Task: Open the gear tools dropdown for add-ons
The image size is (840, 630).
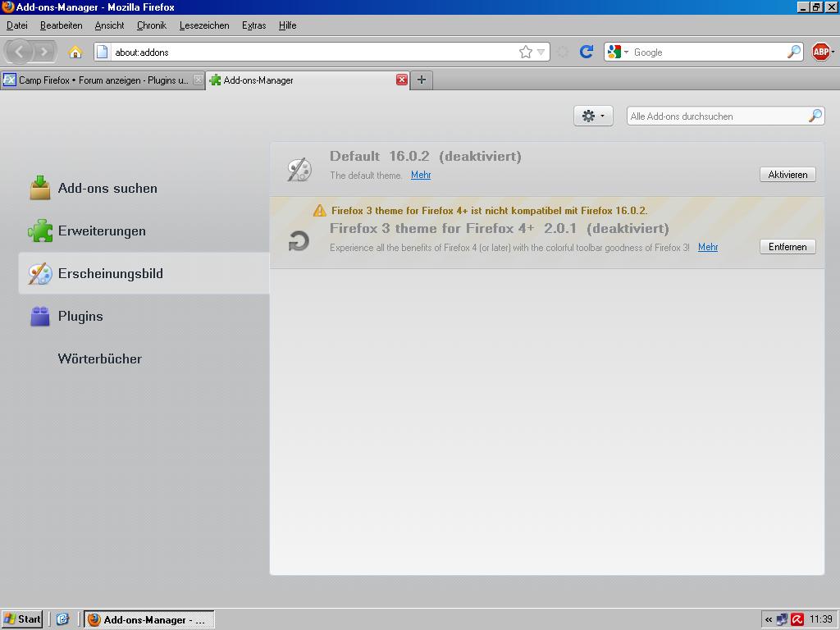Action: [x=593, y=116]
